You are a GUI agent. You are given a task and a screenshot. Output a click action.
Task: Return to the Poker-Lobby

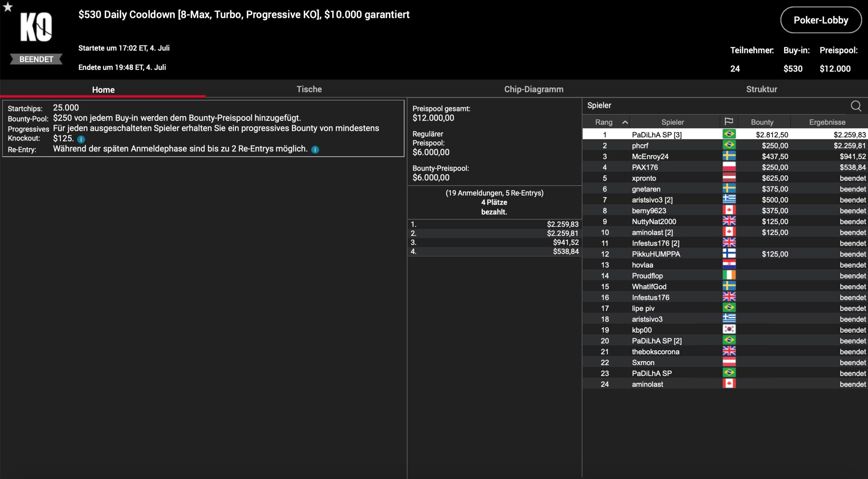pos(821,20)
